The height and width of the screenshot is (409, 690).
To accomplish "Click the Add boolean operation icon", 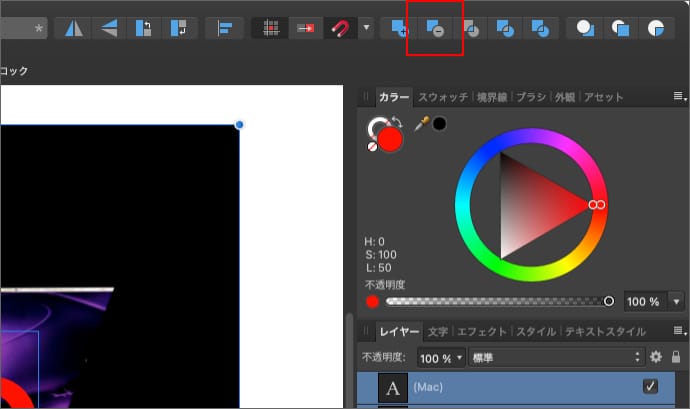I will [x=400, y=28].
